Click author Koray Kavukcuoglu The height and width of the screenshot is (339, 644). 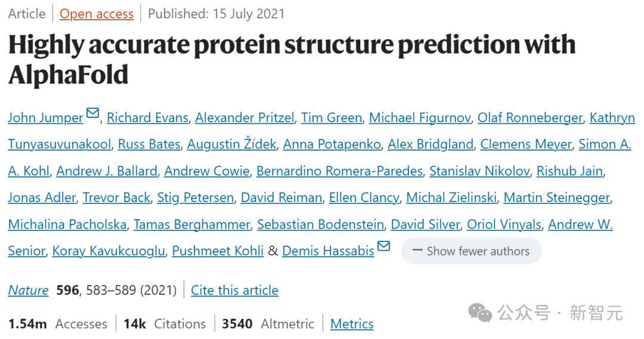[x=109, y=251]
